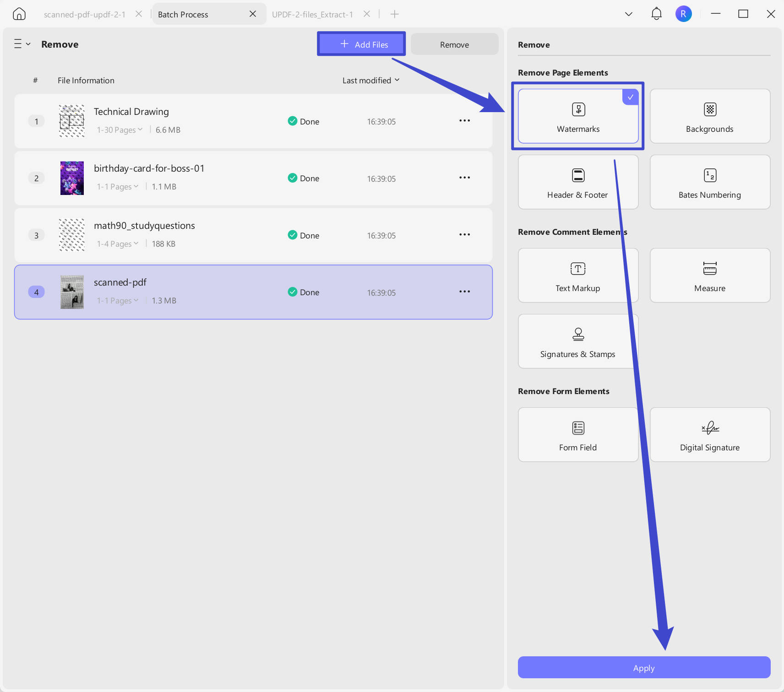Viewport: 784px width, 692px height.
Task: Select Measure removal option
Action: click(x=710, y=275)
